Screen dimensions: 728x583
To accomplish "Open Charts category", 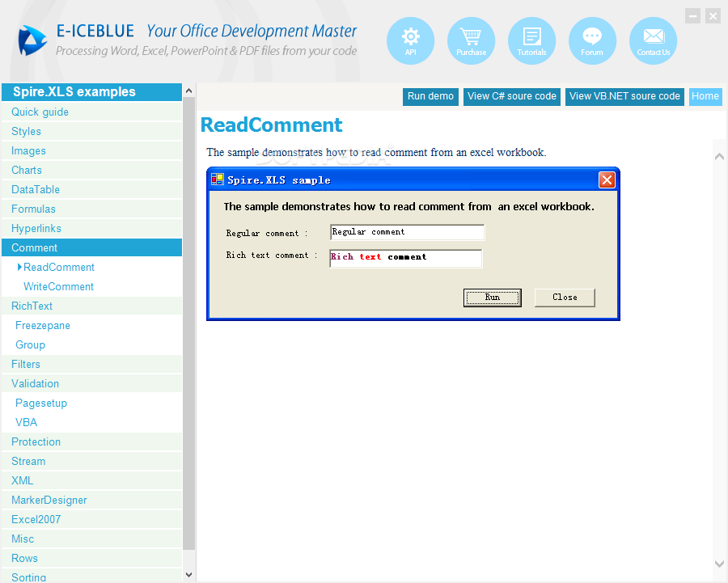I will (x=92, y=171).
